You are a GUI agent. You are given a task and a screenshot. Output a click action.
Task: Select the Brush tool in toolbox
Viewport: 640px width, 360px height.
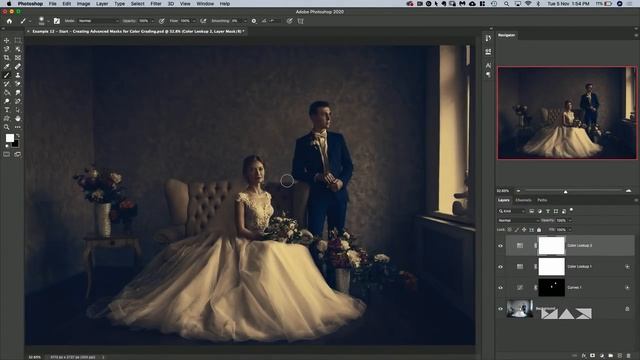click(x=7, y=75)
